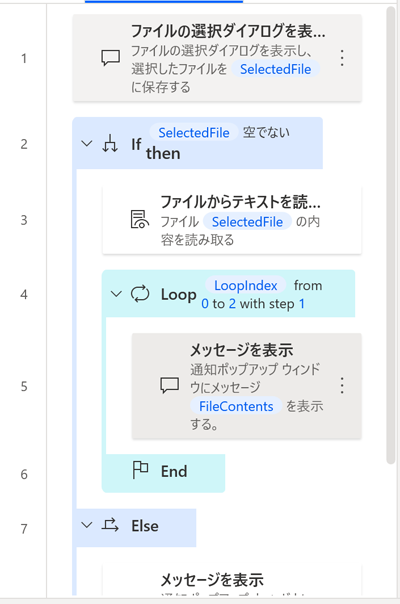The width and height of the screenshot is (400, 604).
Task: Select the ファイルからテキストを読 action card
Action: click(x=232, y=220)
